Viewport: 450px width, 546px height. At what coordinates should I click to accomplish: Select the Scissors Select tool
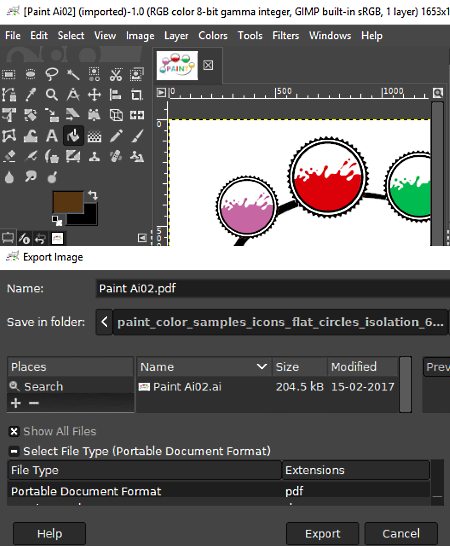tap(116, 74)
